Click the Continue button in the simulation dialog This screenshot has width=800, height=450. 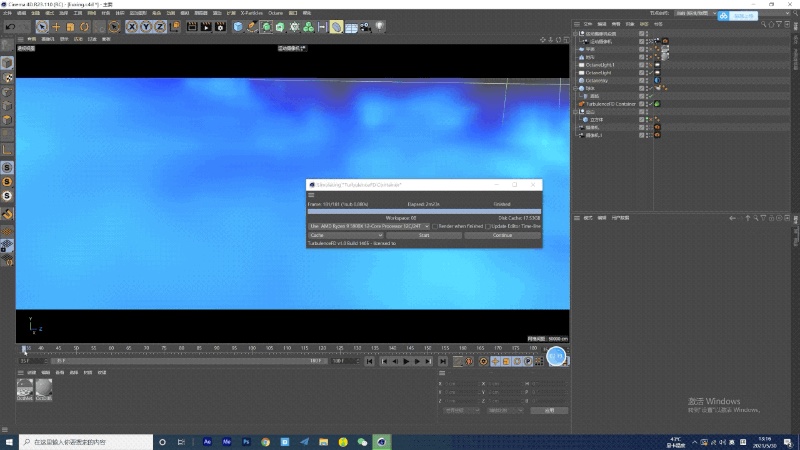coord(502,235)
